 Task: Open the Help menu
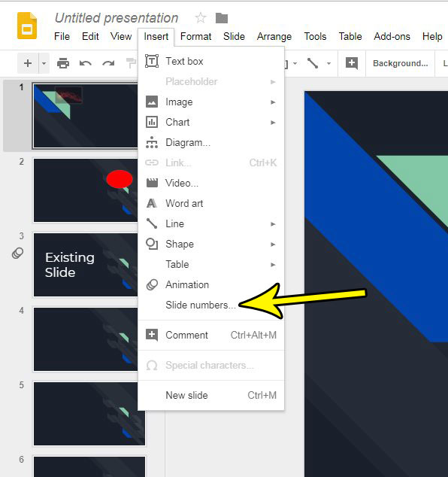point(432,37)
